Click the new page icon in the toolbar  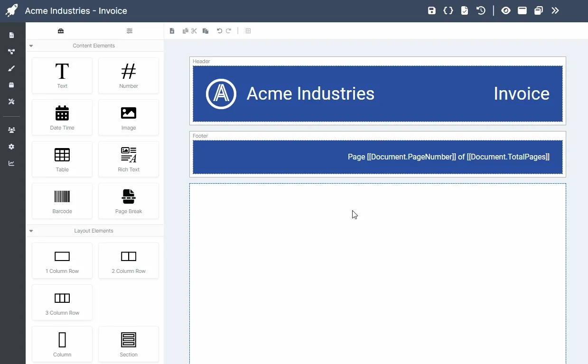172,31
